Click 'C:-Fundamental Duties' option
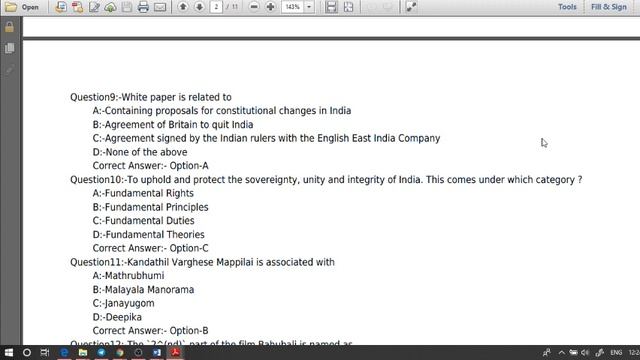The image size is (640, 360). pyautogui.click(x=143, y=221)
